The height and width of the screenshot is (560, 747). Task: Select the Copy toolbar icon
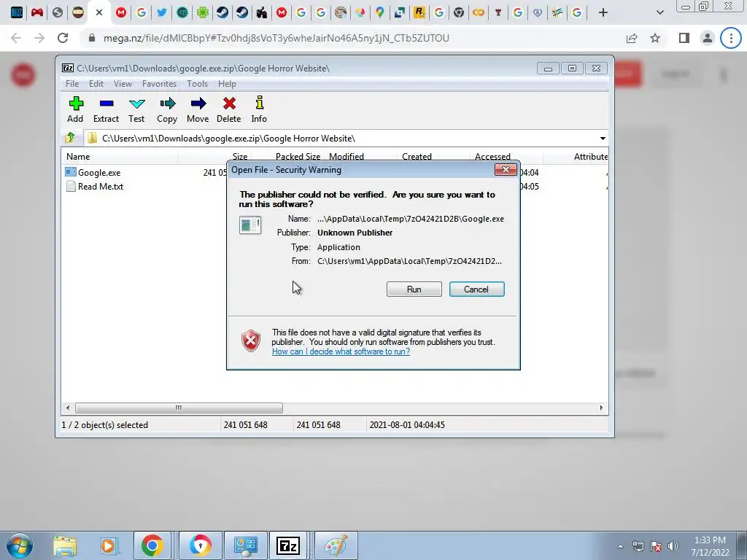(x=167, y=109)
